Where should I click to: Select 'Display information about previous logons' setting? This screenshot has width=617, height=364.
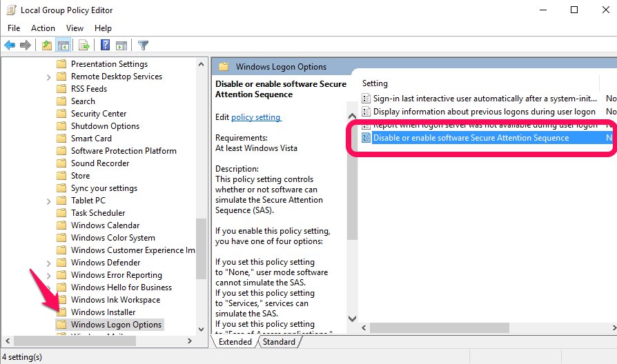(x=484, y=112)
